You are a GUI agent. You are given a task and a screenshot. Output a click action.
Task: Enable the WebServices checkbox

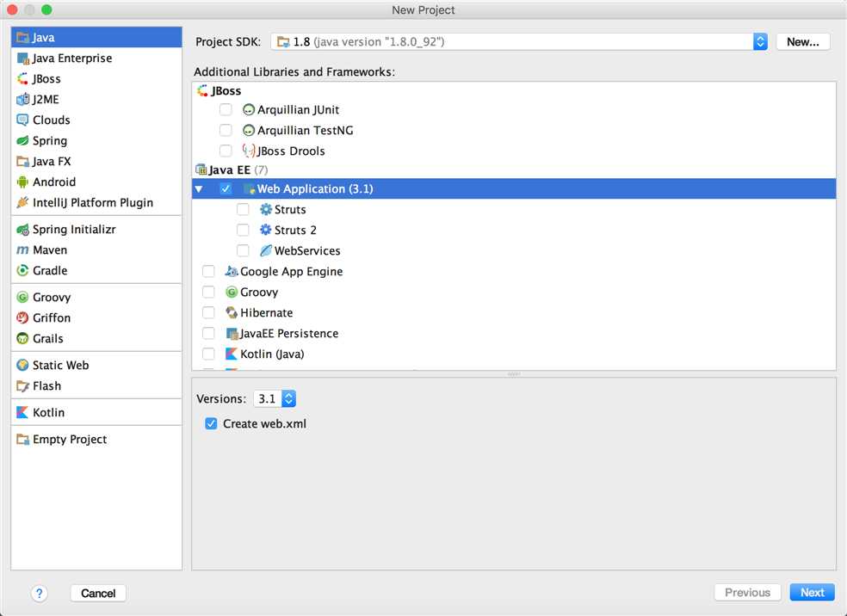click(x=243, y=250)
